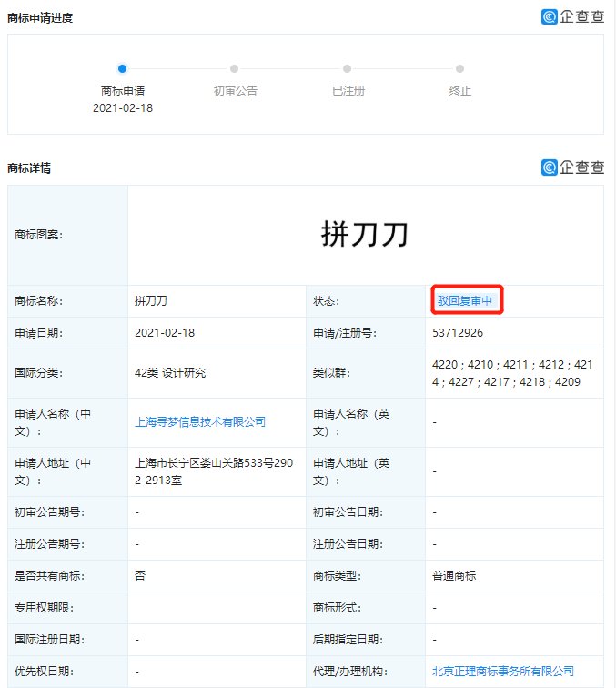Open agency 北京正理商标事务所有限公司 link
Screen dimensions: 616x688
click(x=503, y=671)
